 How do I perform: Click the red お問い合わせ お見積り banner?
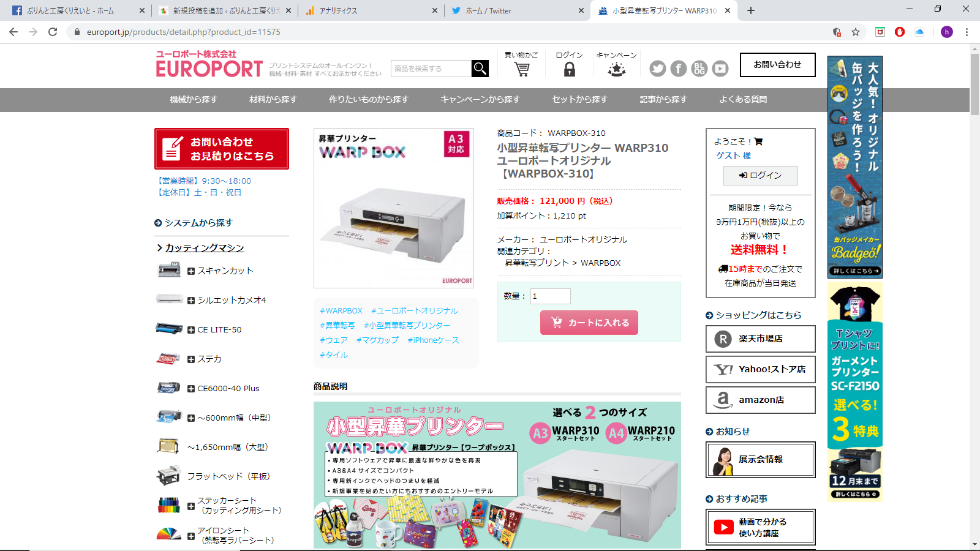pos(222,149)
